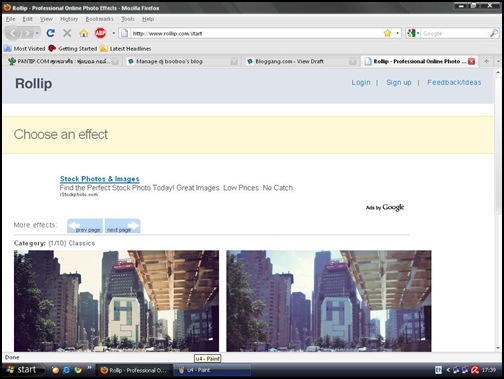
Task: Open the Stock Photos & Images ad link
Action: click(99, 179)
